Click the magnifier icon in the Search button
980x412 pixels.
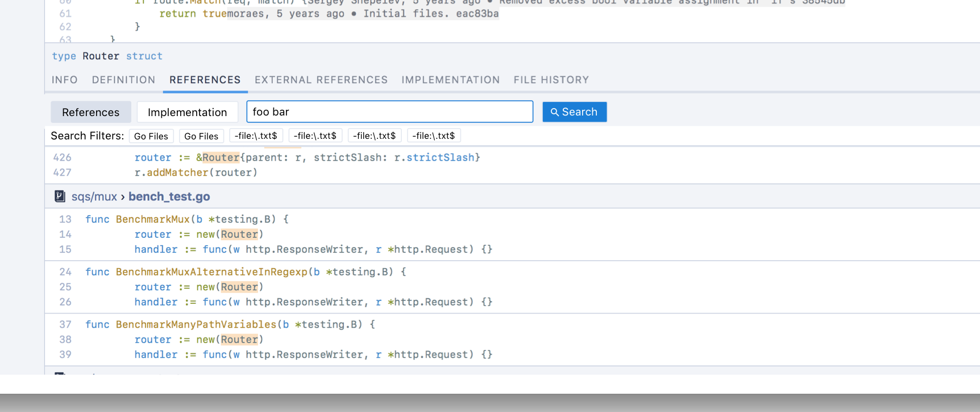(x=555, y=112)
